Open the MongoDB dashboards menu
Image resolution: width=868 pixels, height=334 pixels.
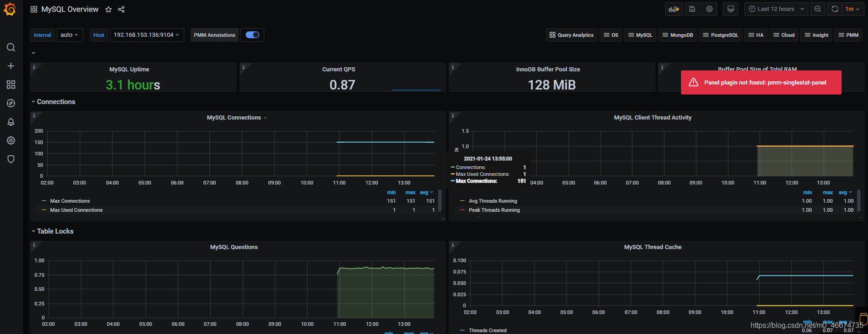tap(677, 35)
